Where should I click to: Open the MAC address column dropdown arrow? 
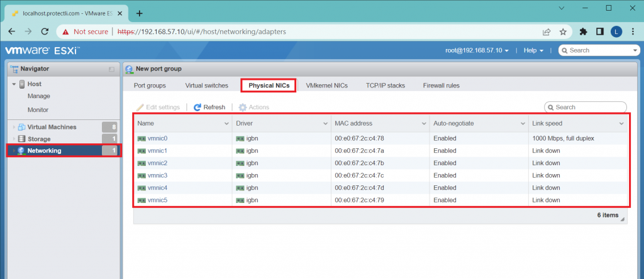pos(424,124)
